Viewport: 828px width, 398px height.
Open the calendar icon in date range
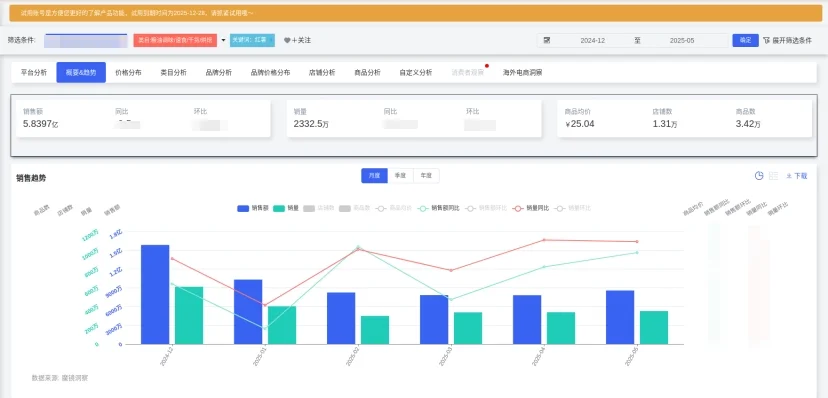[547, 40]
